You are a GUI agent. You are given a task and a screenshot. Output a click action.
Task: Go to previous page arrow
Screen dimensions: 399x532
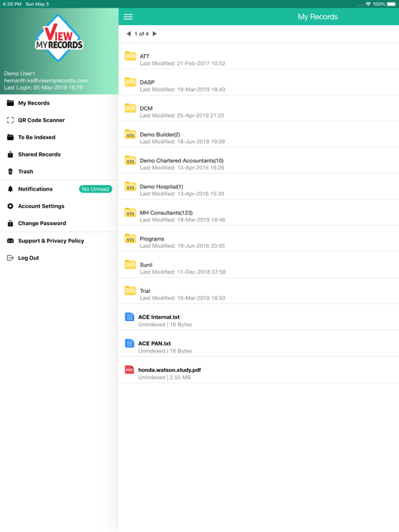coord(129,33)
